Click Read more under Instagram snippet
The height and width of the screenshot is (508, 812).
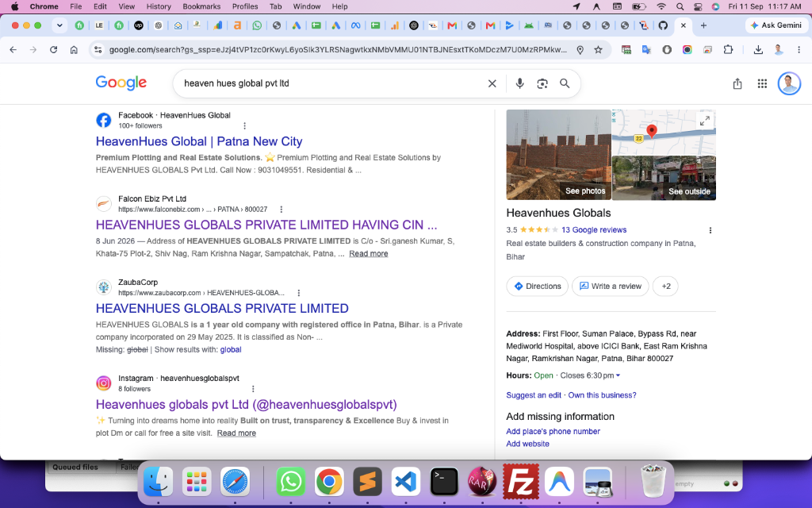(x=236, y=433)
